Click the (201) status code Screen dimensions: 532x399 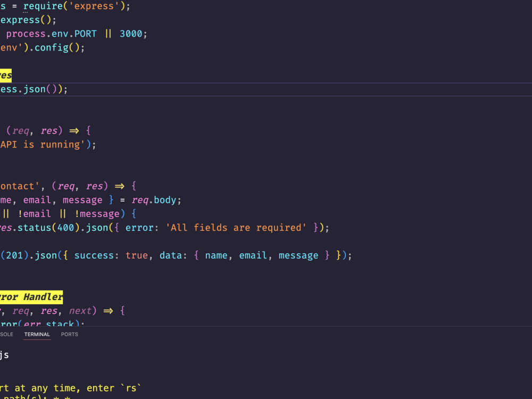[14, 255]
